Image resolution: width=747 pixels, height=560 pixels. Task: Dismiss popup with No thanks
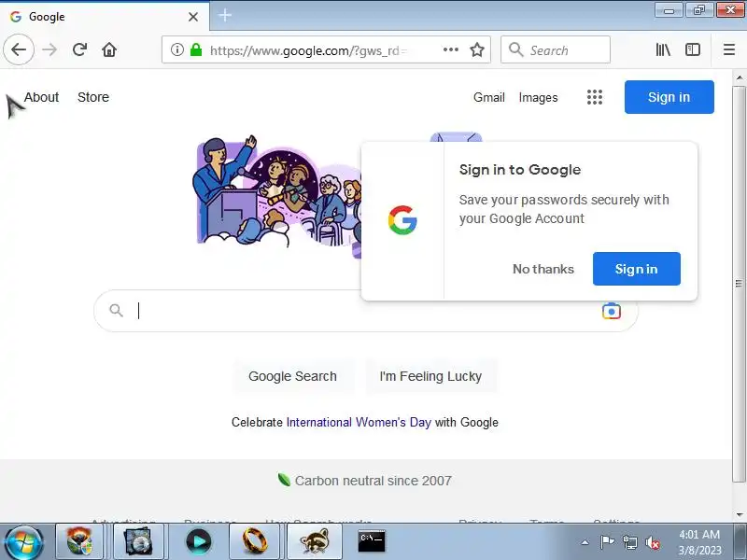coord(543,269)
